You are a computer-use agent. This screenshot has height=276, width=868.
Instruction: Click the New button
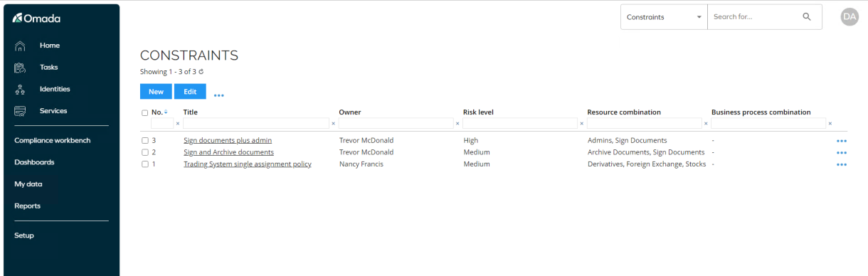click(x=156, y=92)
